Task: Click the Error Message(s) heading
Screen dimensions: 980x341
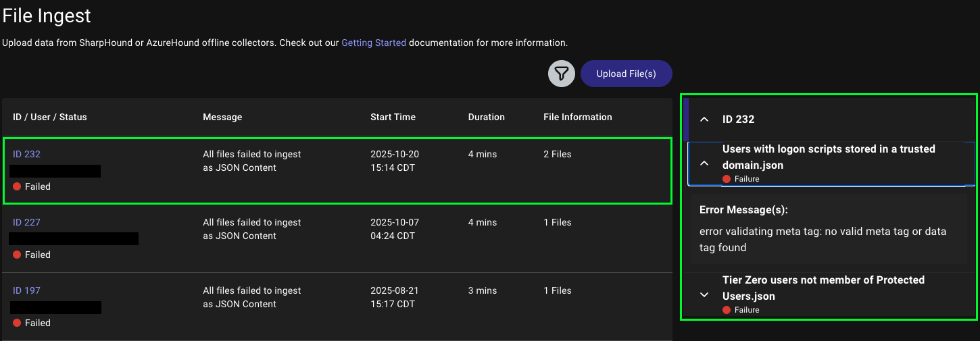Action: pos(743,210)
